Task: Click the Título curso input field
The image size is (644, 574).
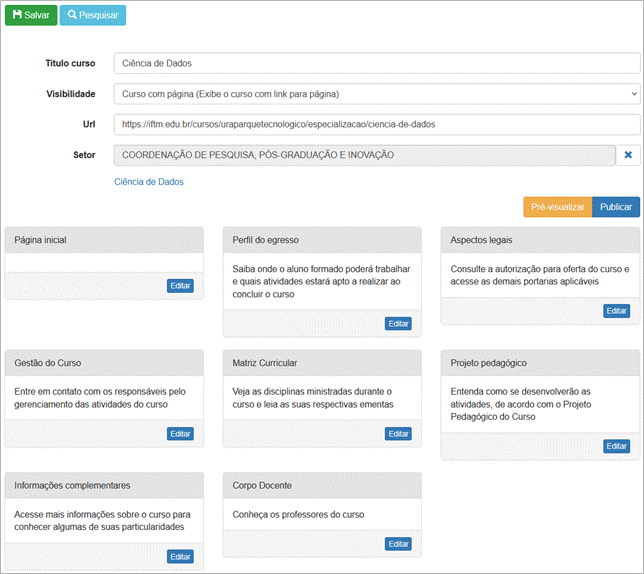Action: coord(376,63)
